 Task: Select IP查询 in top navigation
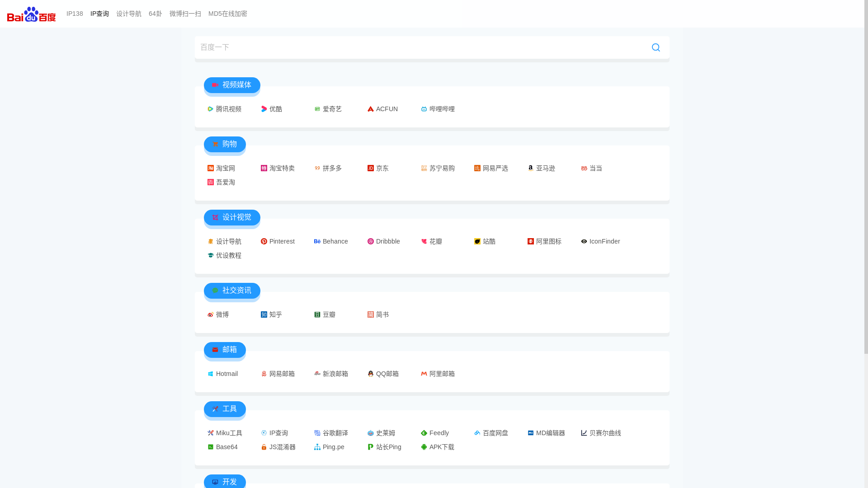click(99, 14)
